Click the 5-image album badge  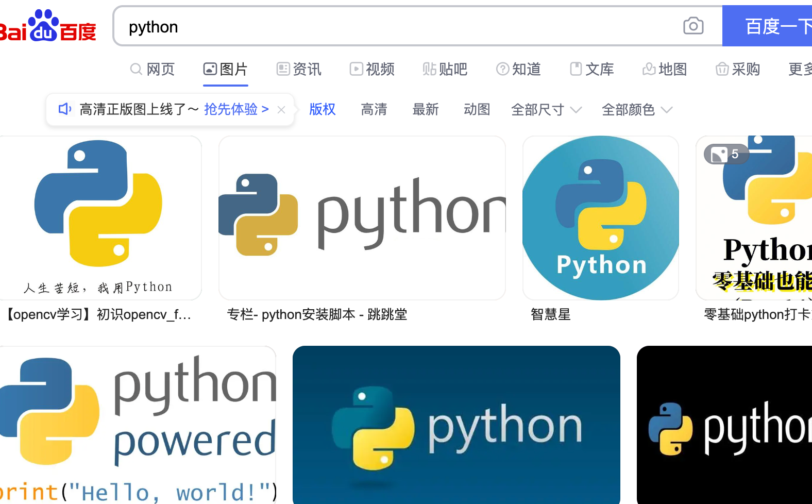(726, 154)
